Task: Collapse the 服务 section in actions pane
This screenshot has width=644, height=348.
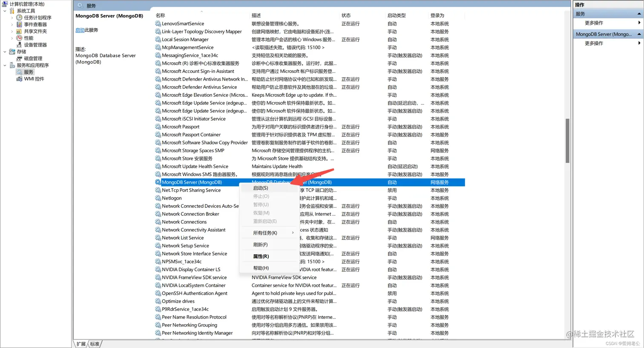Action: pos(639,14)
